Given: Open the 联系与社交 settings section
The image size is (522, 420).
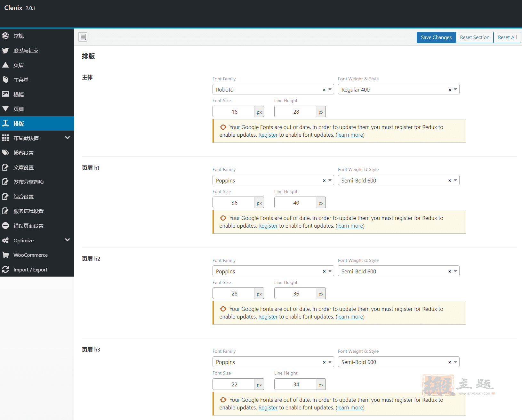Looking at the screenshot, I should point(37,51).
